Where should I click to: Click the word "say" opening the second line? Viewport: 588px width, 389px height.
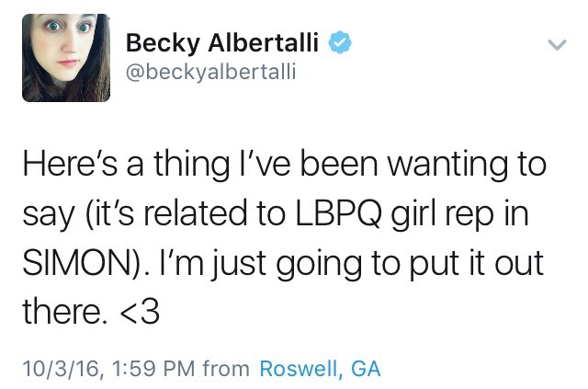click(x=45, y=218)
